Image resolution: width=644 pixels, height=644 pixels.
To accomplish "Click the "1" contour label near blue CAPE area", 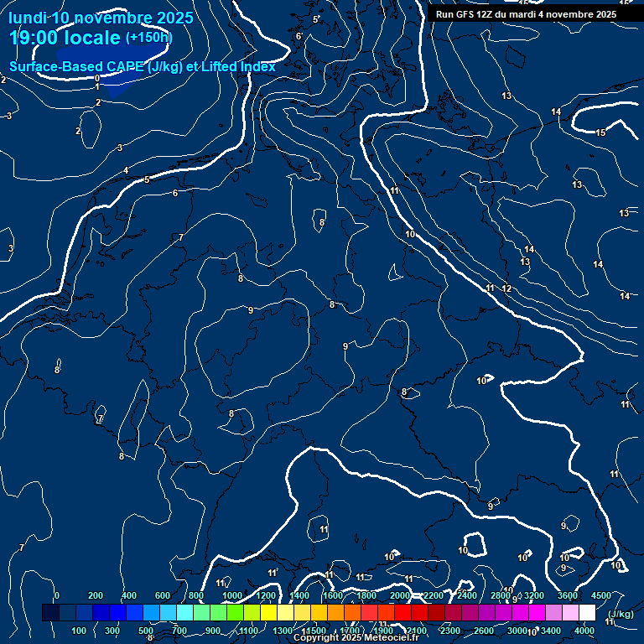I will click(x=97, y=86).
